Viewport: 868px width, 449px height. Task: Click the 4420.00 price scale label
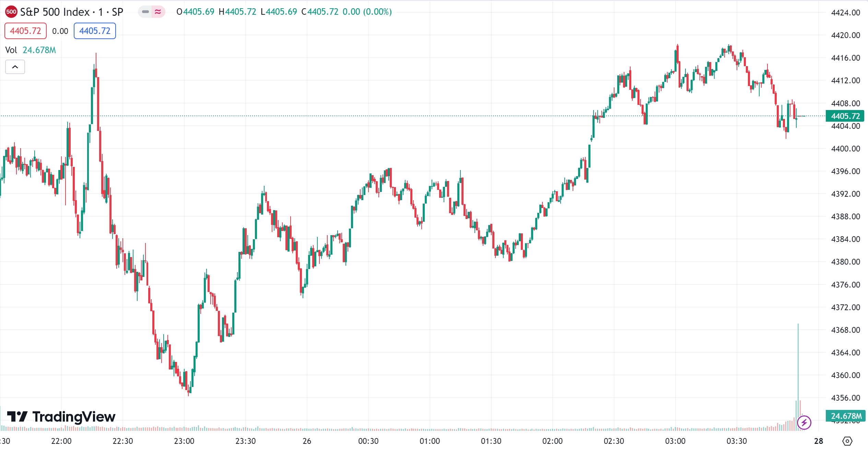pos(845,35)
